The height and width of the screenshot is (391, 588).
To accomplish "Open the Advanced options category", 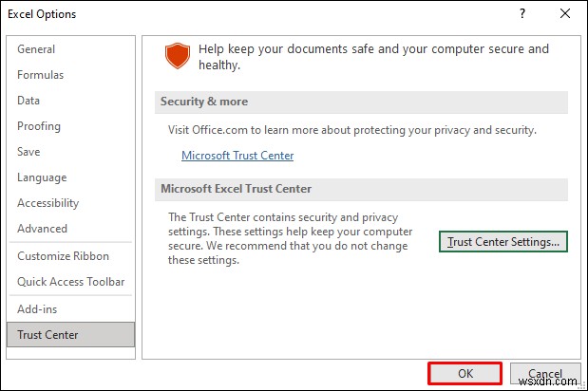I will [42, 229].
